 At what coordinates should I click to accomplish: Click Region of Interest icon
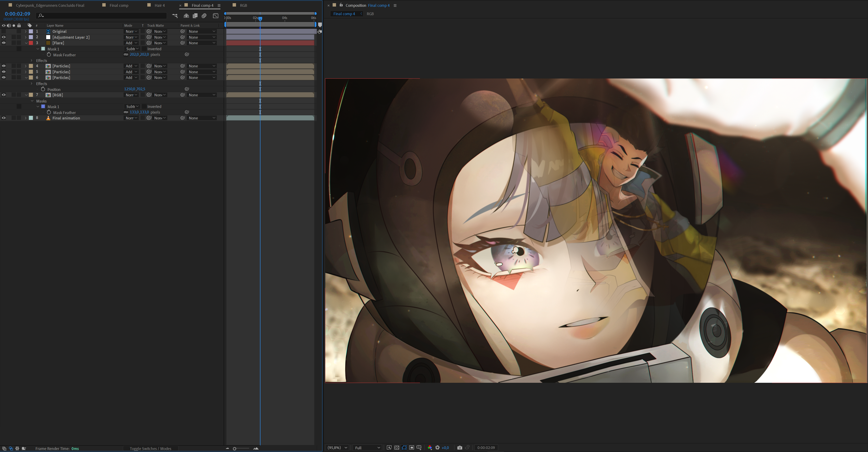tap(412, 448)
